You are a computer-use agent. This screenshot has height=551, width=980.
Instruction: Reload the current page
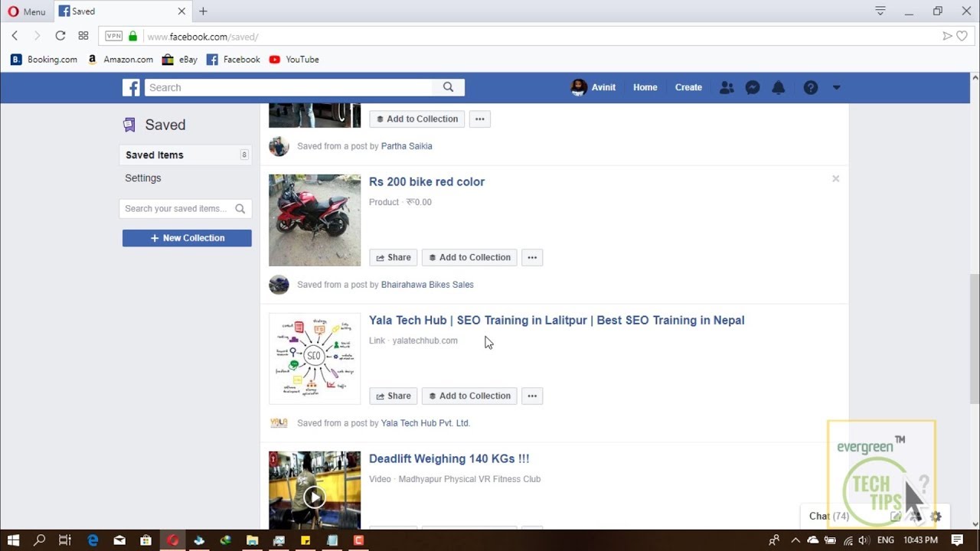[60, 36]
